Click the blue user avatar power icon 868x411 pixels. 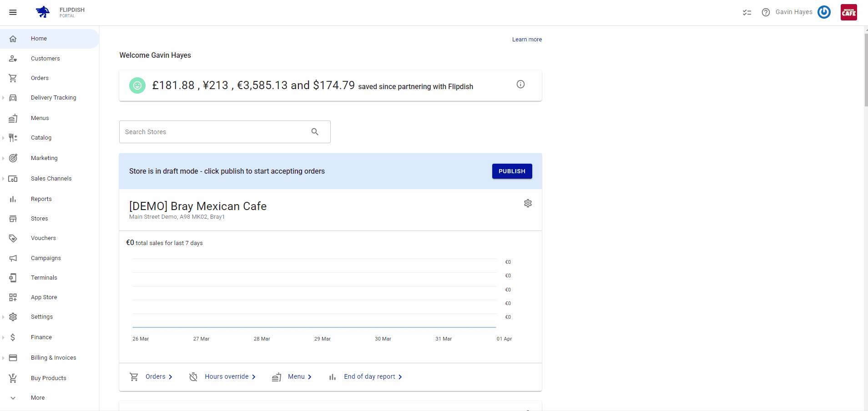[x=824, y=12]
